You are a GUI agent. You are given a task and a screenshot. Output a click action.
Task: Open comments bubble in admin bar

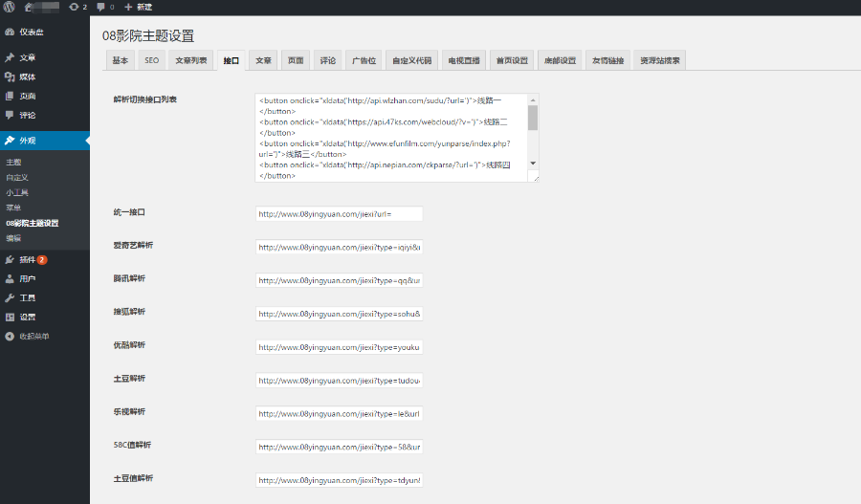105,7
